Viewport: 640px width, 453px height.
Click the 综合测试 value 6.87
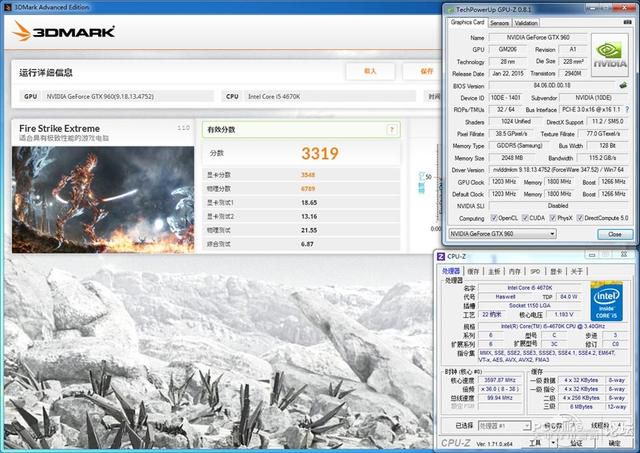pyautogui.click(x=307, y=244)
